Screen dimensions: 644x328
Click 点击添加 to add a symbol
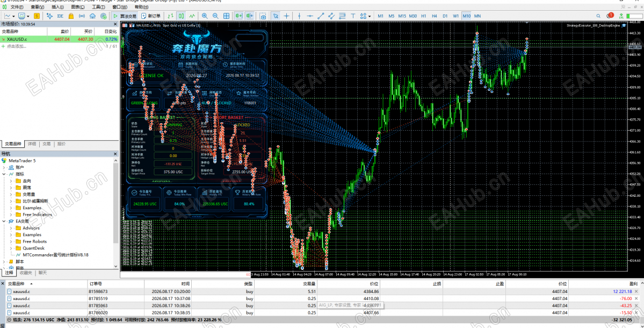click(x=17, y=46)
